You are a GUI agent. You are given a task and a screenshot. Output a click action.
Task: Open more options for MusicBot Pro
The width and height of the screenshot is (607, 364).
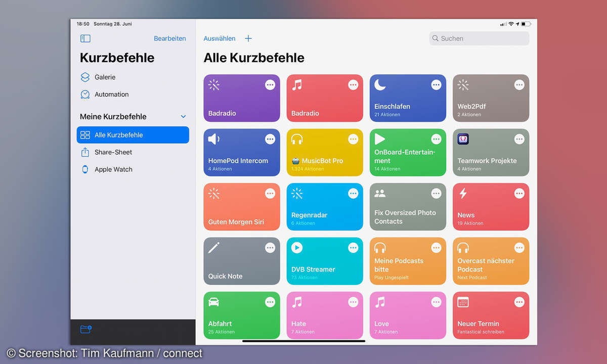pyautogui.click(x=353, y=139)
